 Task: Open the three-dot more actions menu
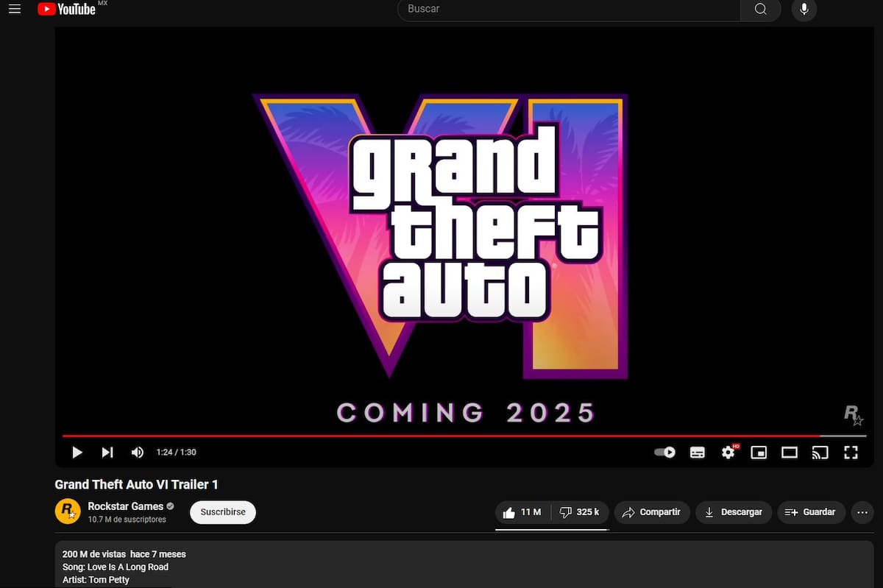point(862,512)
